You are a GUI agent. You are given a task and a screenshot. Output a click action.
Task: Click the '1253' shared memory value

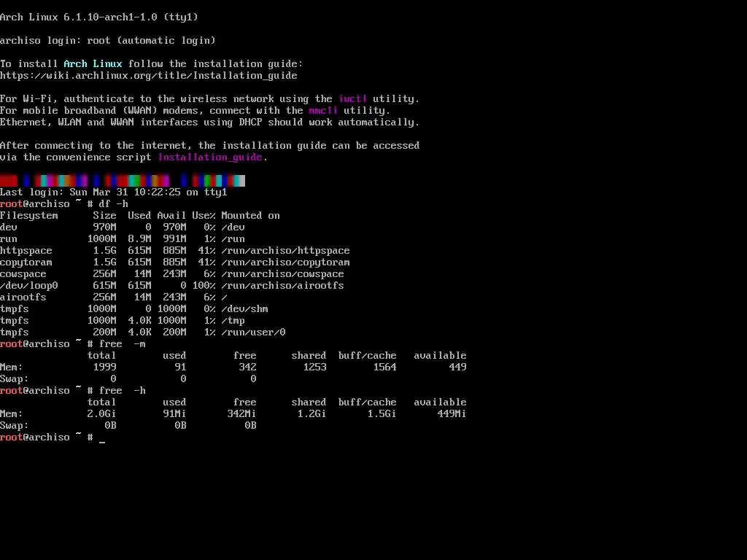click(315, 367)
